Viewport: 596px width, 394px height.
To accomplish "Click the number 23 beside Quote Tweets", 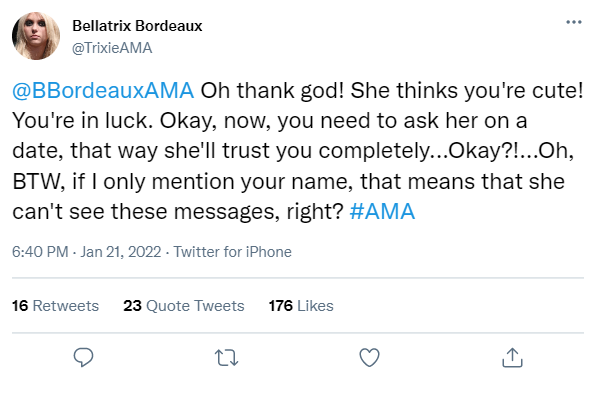I will [132, 306].
